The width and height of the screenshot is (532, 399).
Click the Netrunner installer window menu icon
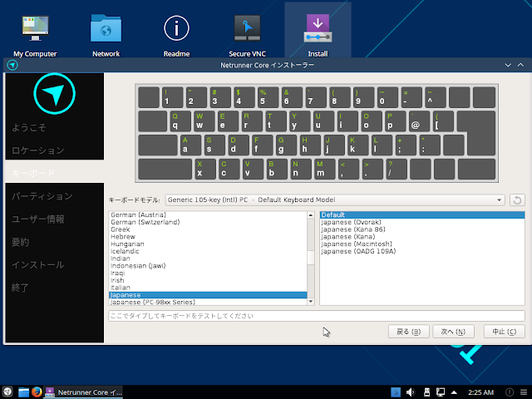pos(12,65)
